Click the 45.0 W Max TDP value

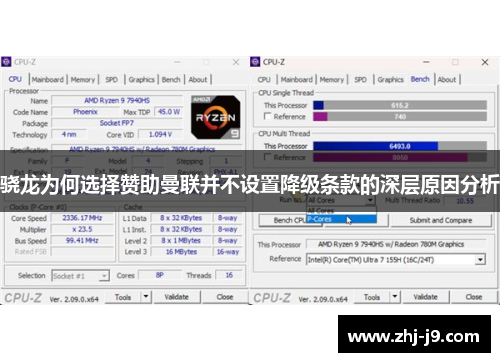pos(169,112)
